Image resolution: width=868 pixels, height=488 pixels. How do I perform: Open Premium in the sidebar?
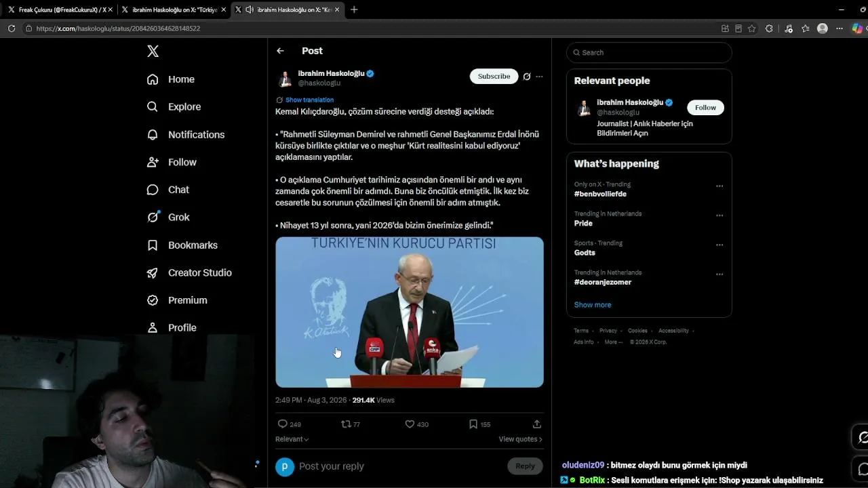(x=177, y=300)
